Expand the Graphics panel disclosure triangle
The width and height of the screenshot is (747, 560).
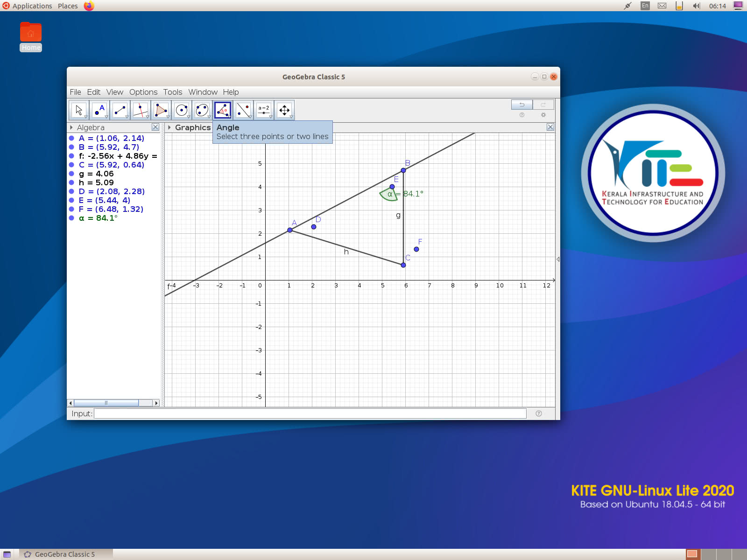pos(170,127)
